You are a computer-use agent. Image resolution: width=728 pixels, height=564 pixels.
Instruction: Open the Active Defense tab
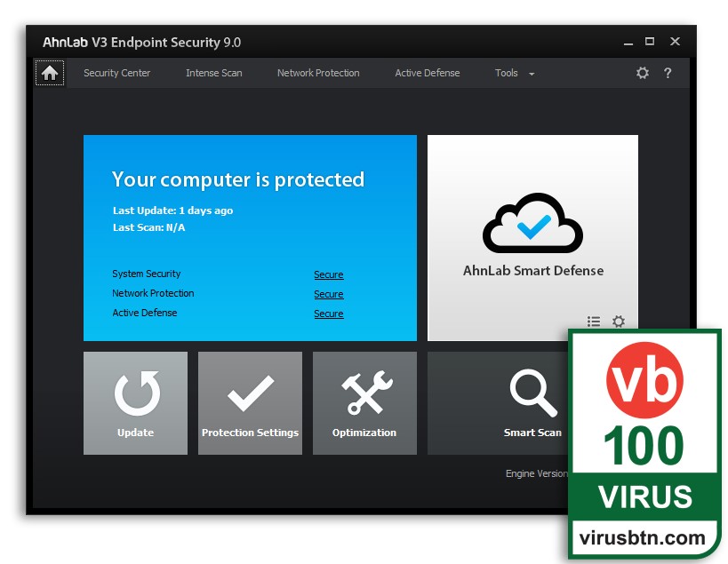(428, 73)
